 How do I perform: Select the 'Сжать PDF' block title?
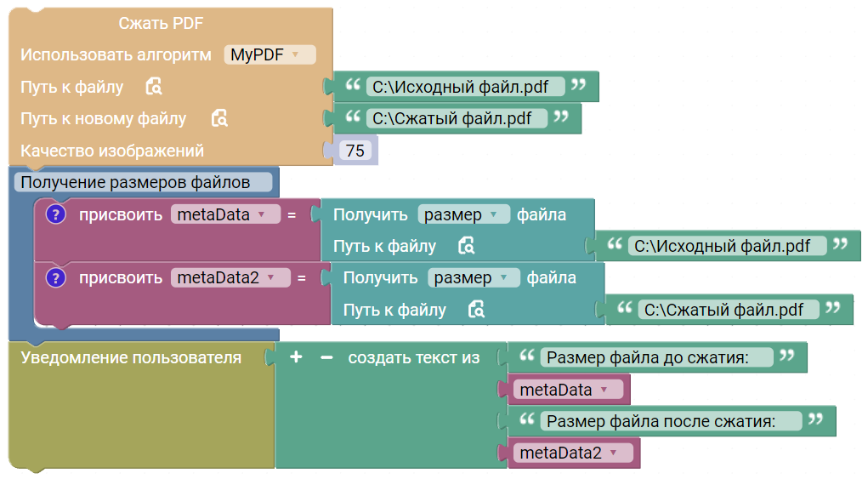[161, 23]
